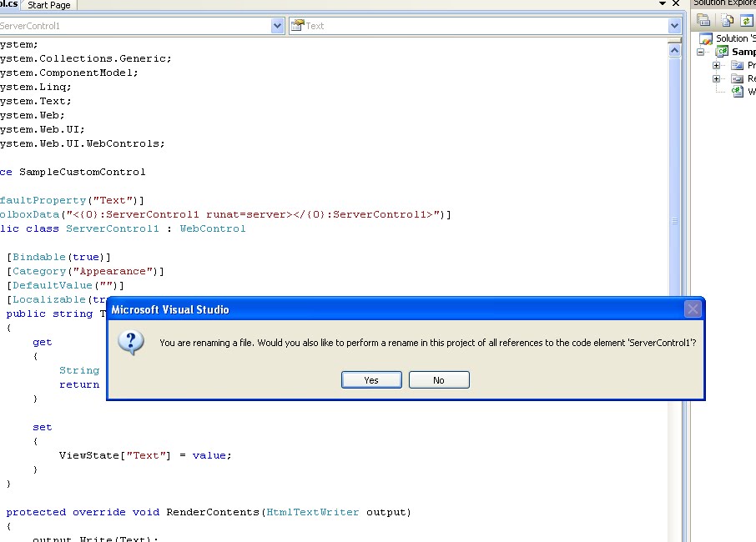This screenshot has height=542, width=756.
Task: Select the SampleCustomControl project icon
Action: click(721, 51)
